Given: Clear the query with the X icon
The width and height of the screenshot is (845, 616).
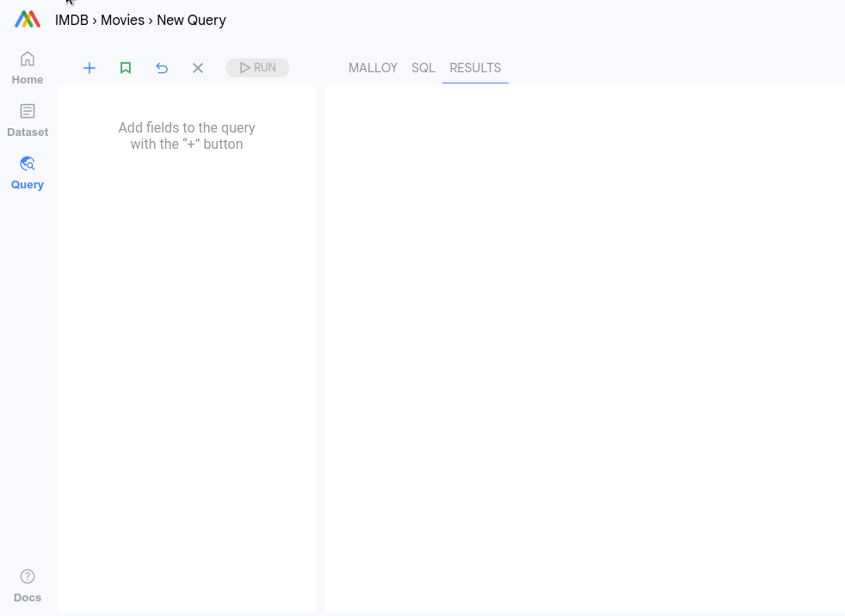Looking at the screenshot, I should (x=198, y=68).
